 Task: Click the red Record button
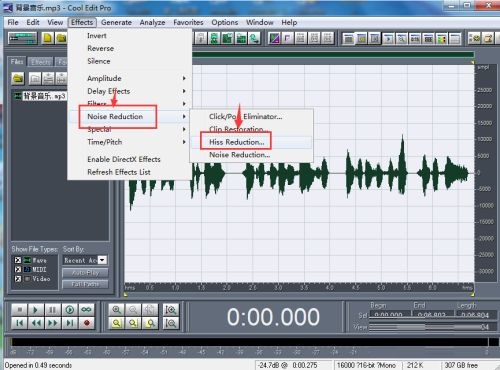pos(87,323)
